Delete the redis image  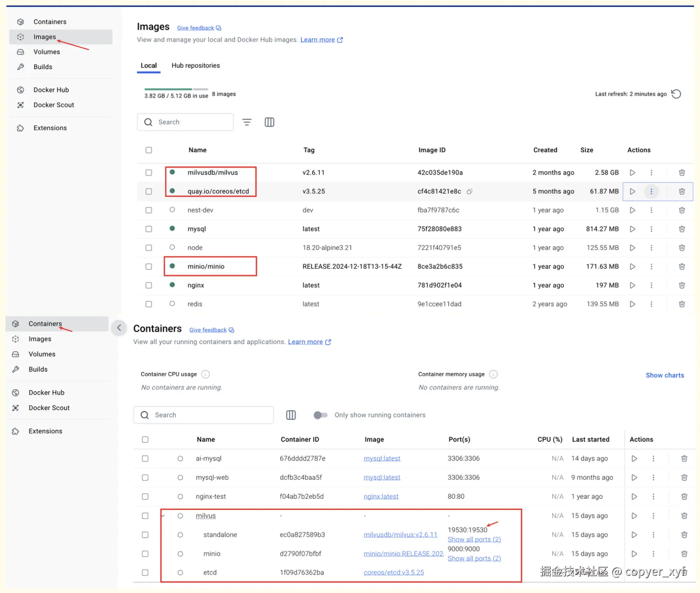coord(682,304)
